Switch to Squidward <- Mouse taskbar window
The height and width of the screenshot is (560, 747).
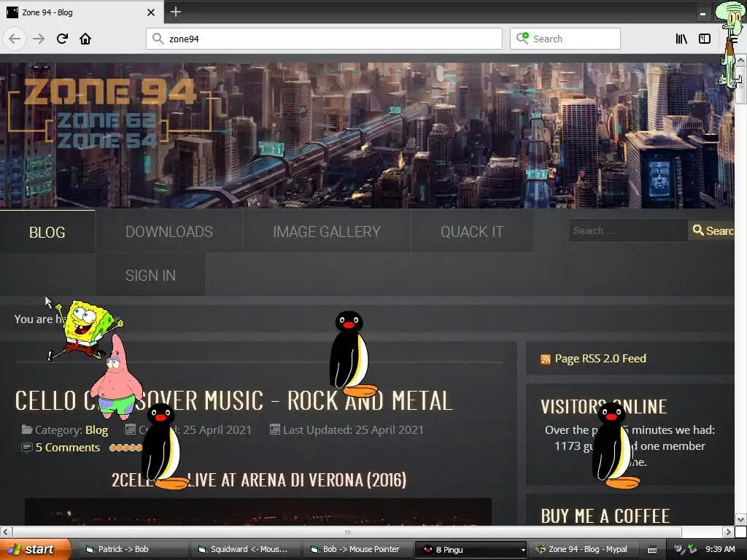tap(245, 549)
